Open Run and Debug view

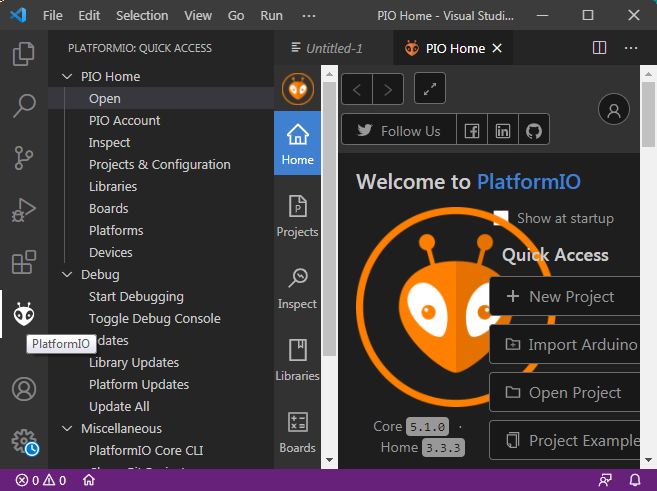click(24, 210)
